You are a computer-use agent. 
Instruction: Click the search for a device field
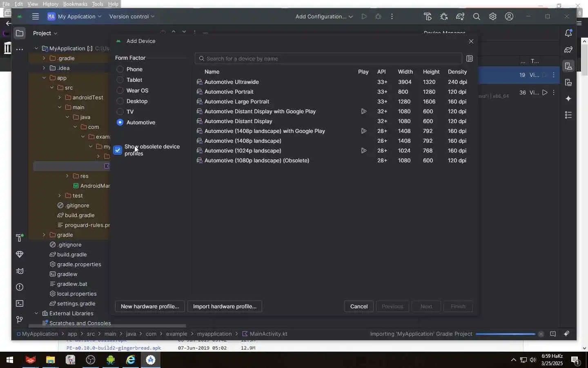(328, 59)
